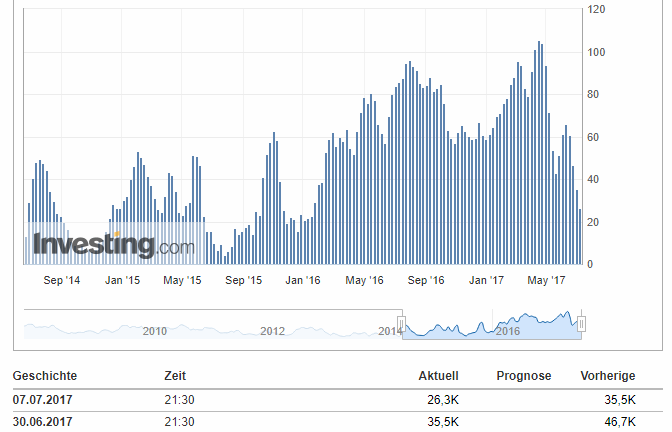
Task: Click the 21:30 time in the 07.07.2017 row
Action: point(180,400)
